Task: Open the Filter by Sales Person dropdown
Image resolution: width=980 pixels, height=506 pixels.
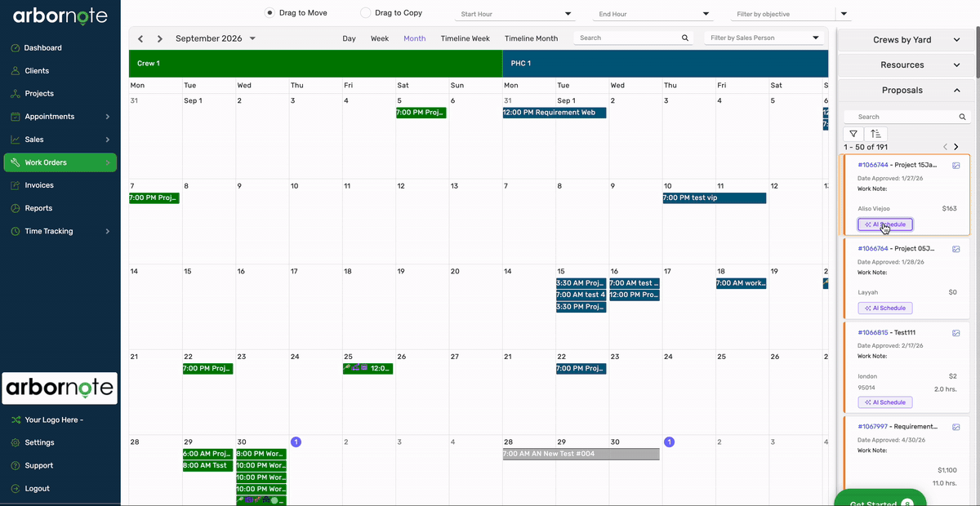Action: click(x=764, y=38)
